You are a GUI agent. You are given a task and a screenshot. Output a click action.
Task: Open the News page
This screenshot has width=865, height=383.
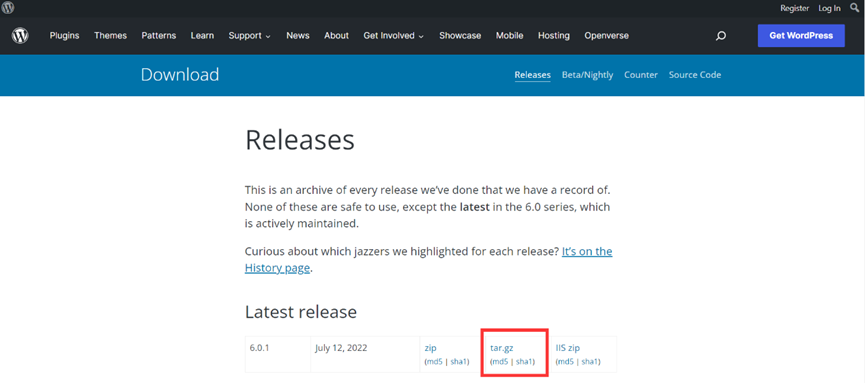(298, 36)
